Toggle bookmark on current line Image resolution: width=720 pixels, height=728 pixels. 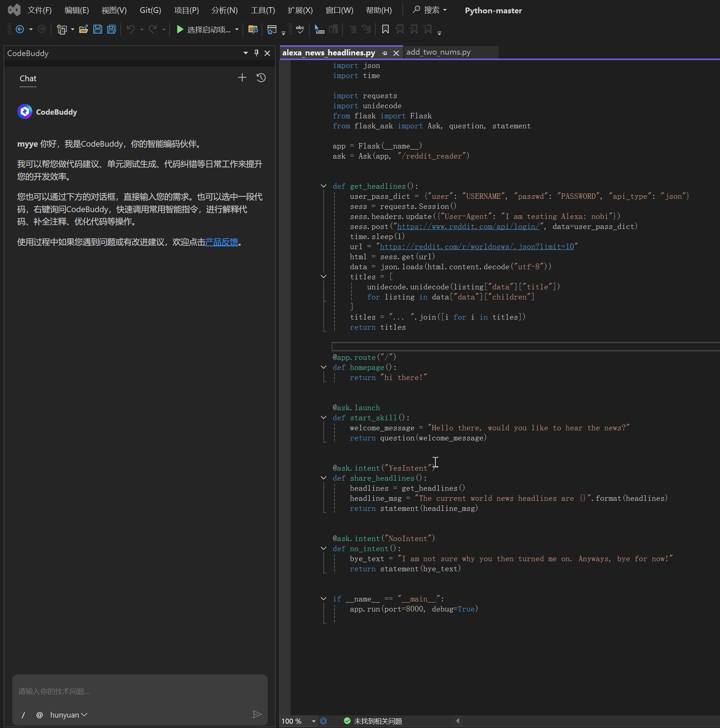(x=385, y=29)
